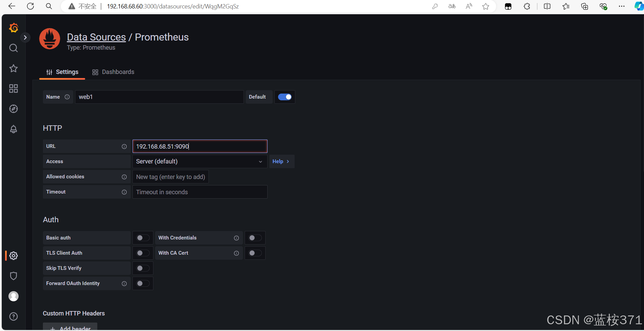Click info icon beside With CA Cert

click(x=237, y=253)
